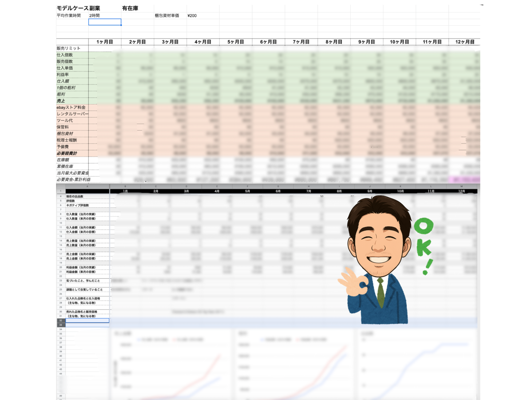Screen dimensions: 532x400
Task: Click the '利益率' row label
Action: pyautogui.click(x=63, y=74)
